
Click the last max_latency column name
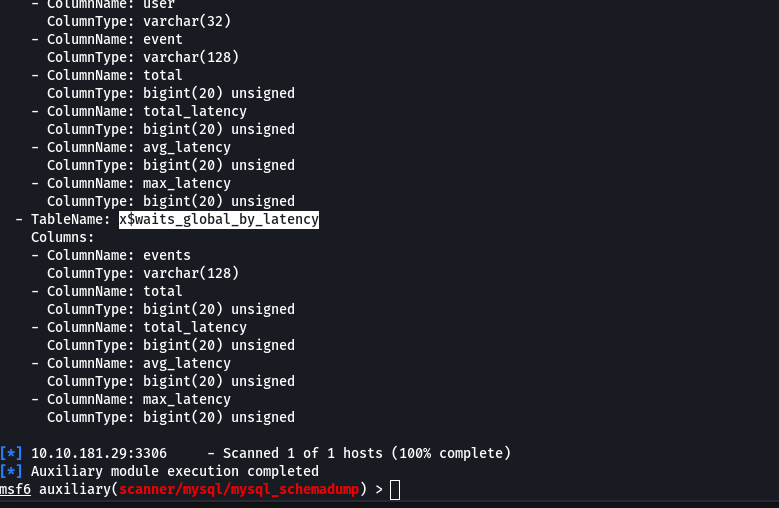pos(187,399)
